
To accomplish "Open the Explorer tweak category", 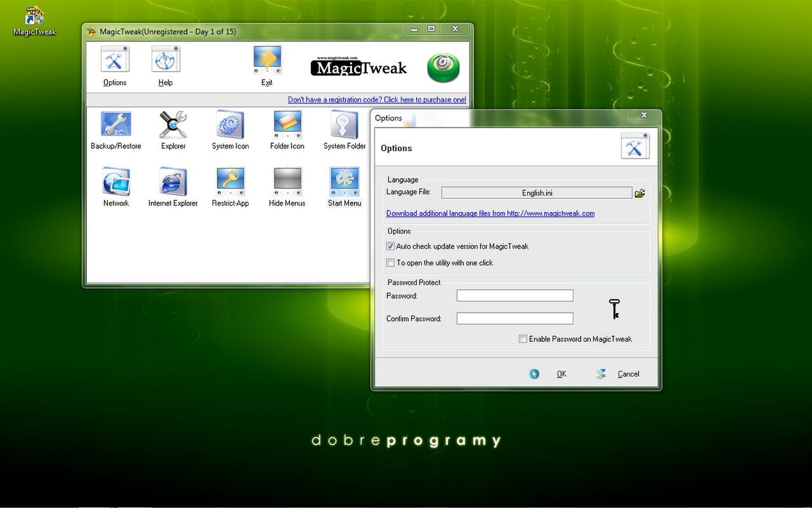I will coord(173,131).
